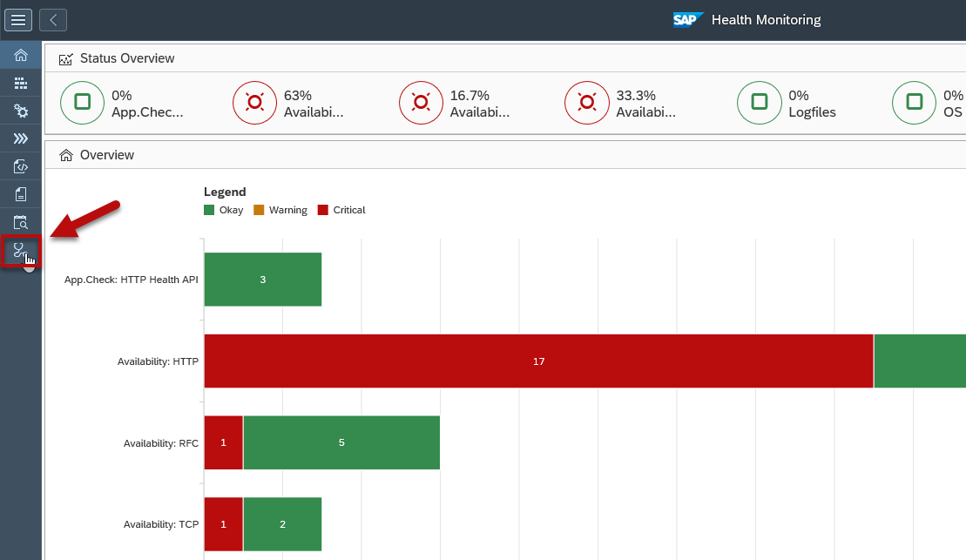Select the 63% Availability status tile
The width and height of the screenshot is (966, 560).
(x=288, y=103)
